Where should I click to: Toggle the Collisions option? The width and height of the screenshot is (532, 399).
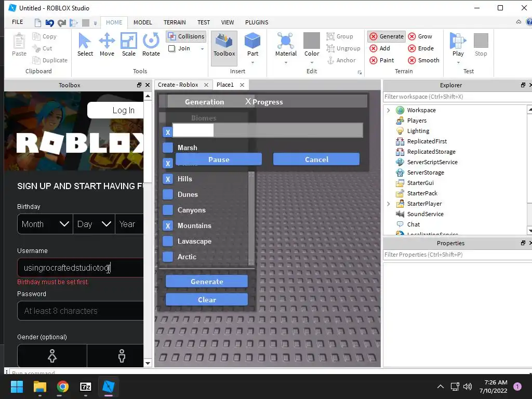tap(187, 36)
